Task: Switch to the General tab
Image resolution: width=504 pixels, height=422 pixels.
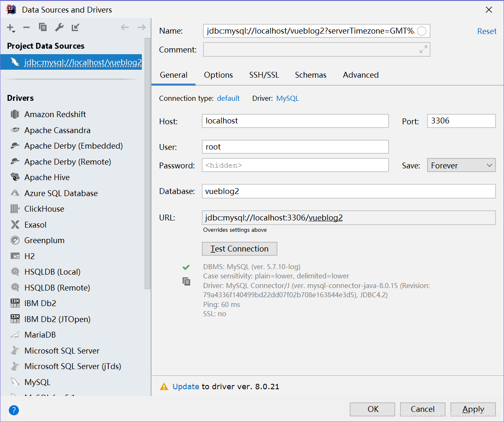Action: click(174, 75)
